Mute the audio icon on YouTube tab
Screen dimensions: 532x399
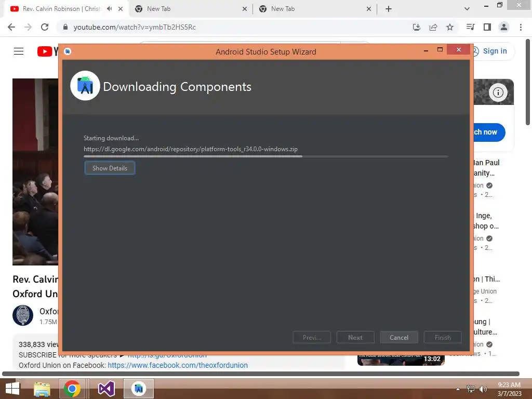110,9
